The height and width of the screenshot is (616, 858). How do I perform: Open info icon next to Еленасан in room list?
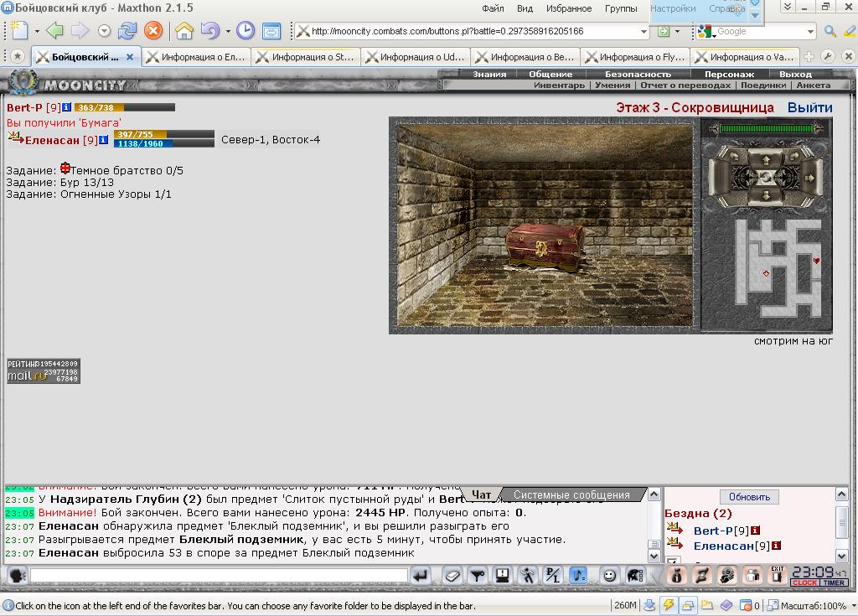(776, 546)
